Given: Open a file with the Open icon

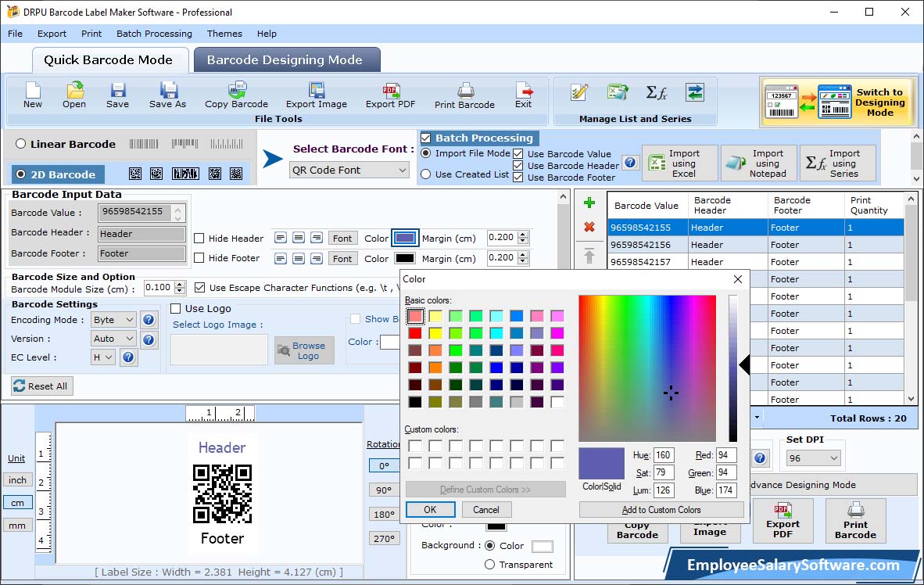Looking at the screenshot, I should 74,95.
